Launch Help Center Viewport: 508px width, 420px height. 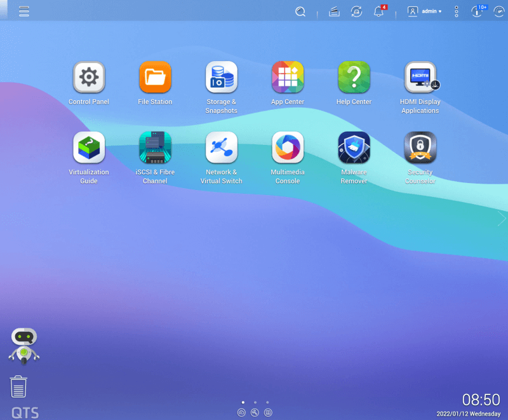354,77
